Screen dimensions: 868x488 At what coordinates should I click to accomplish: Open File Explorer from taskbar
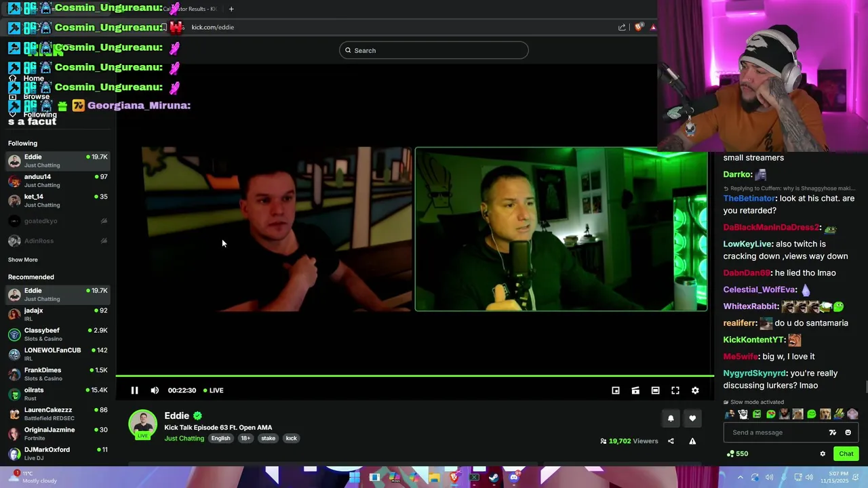pyautogui.click(x=434, y=477)
